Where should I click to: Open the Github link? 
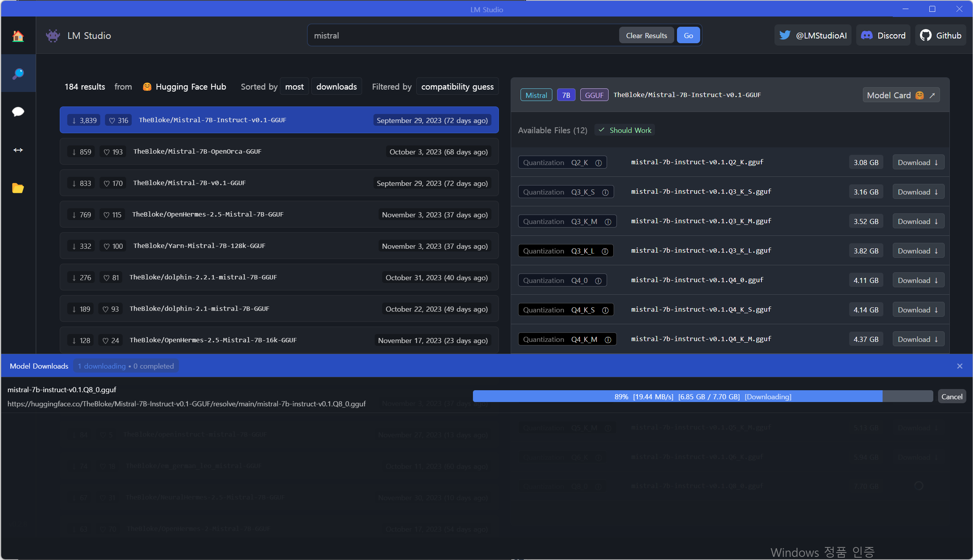(940, 35)
